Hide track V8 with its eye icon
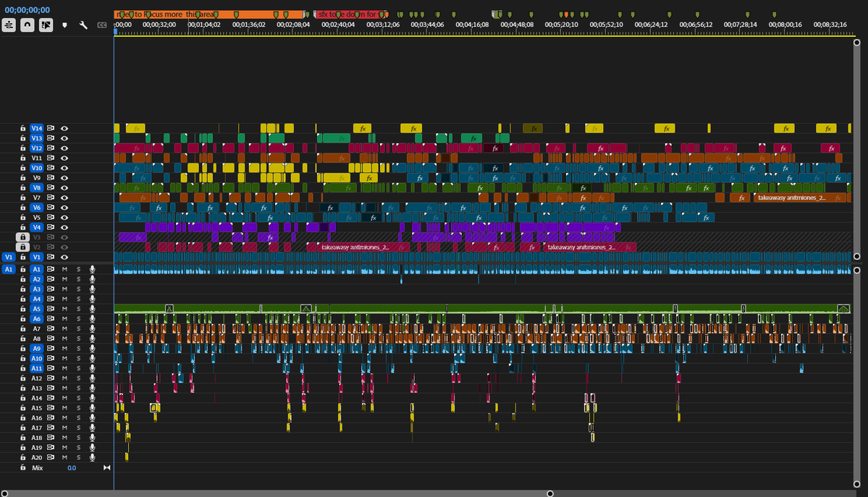The width and height of the screenshot is (868, 497). coord(64,187)
